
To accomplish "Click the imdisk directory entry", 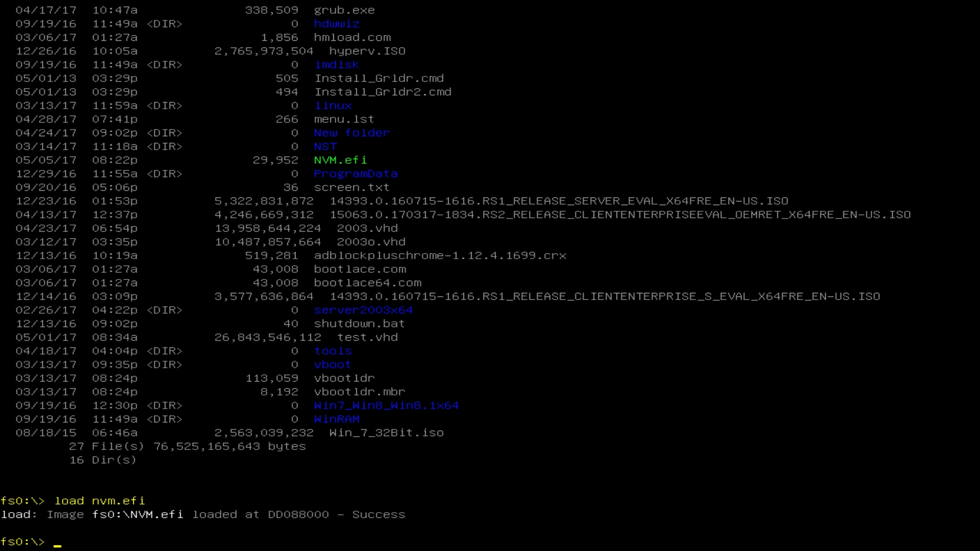I will coord(337,65).
